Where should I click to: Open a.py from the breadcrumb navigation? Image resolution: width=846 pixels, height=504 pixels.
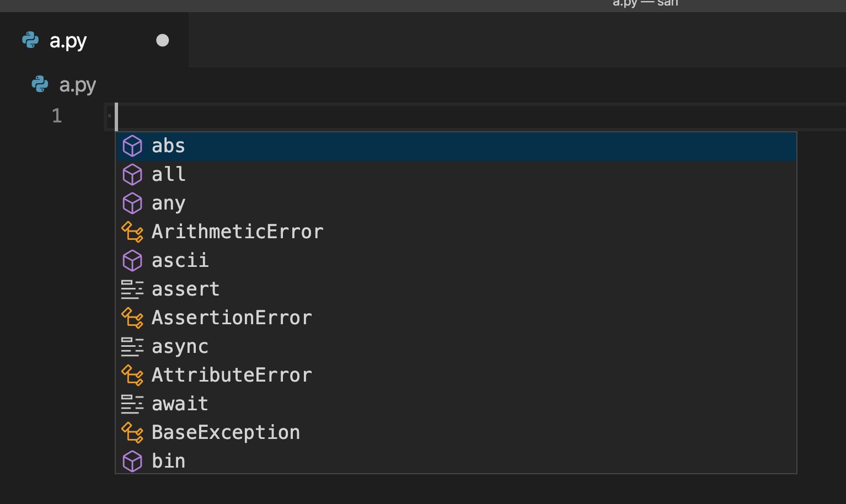[x=77, y=85]
